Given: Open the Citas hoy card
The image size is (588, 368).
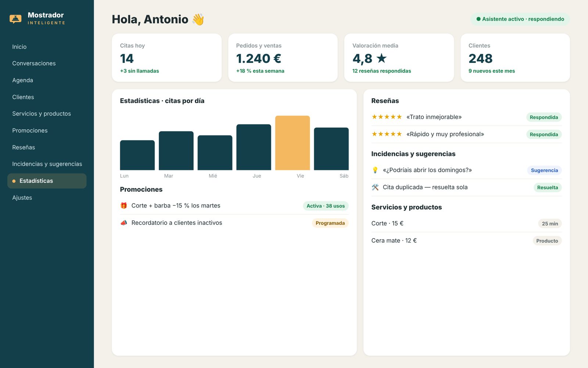Looking at the screenshot, I should (167, 58).
